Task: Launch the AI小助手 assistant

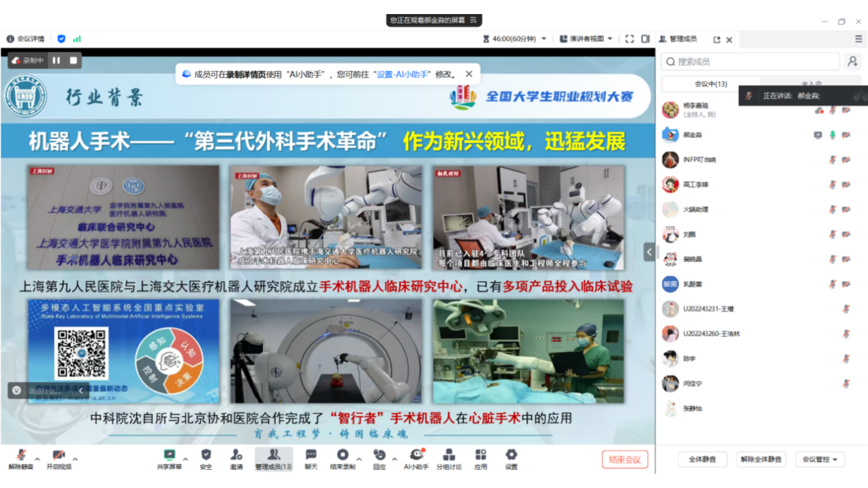Action: 416,459
